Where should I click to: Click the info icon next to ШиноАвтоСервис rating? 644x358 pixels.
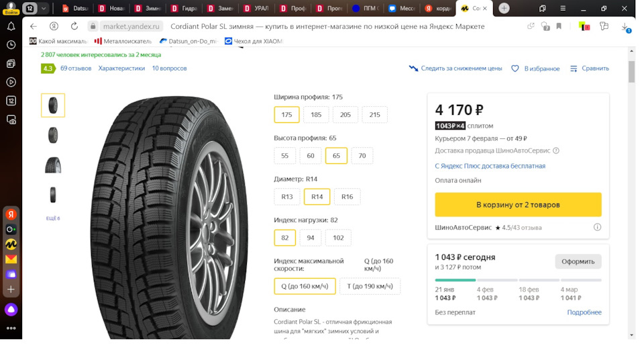pyautogui.click(x=597, y=228)
